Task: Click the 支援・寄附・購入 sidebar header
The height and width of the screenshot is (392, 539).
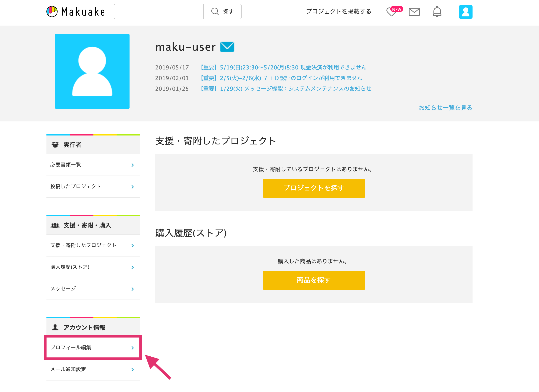Action: pyautogui.click(x=93, y=225)
